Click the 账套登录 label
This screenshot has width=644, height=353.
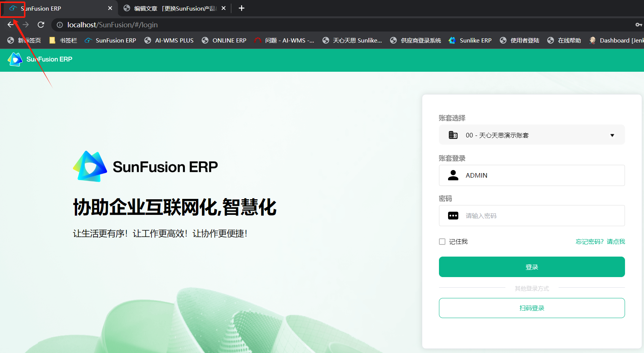pos(452,158)
